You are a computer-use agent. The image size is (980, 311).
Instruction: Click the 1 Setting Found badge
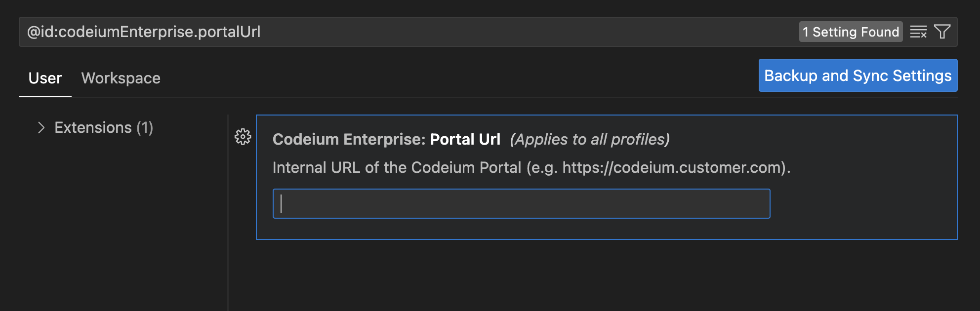tap(851, 32)
